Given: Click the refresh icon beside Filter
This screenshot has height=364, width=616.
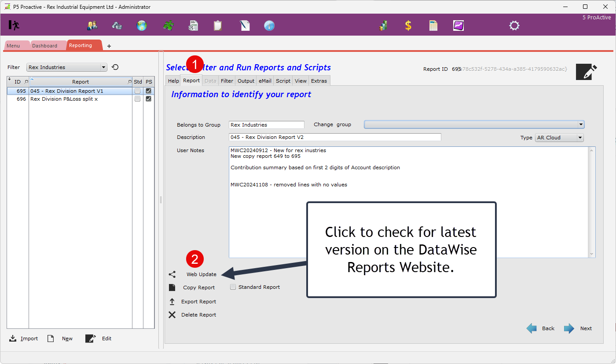Looking at the screenshot, I should pyautogui.click(x=115, y=67).
